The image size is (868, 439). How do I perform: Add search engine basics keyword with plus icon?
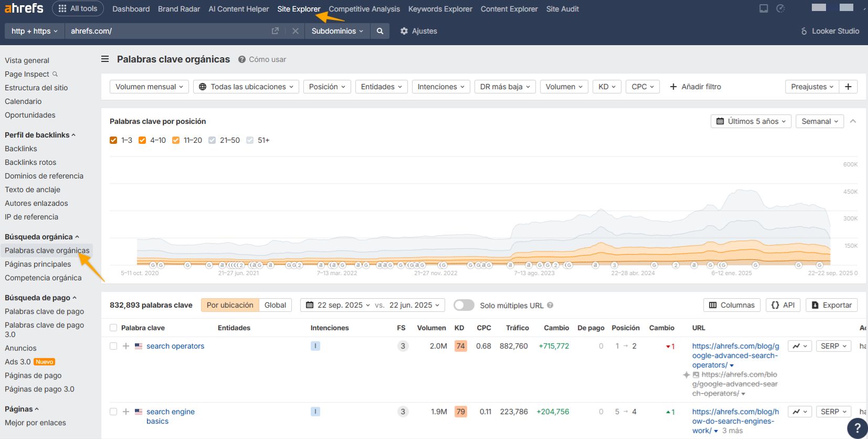[x=126, y=412]
